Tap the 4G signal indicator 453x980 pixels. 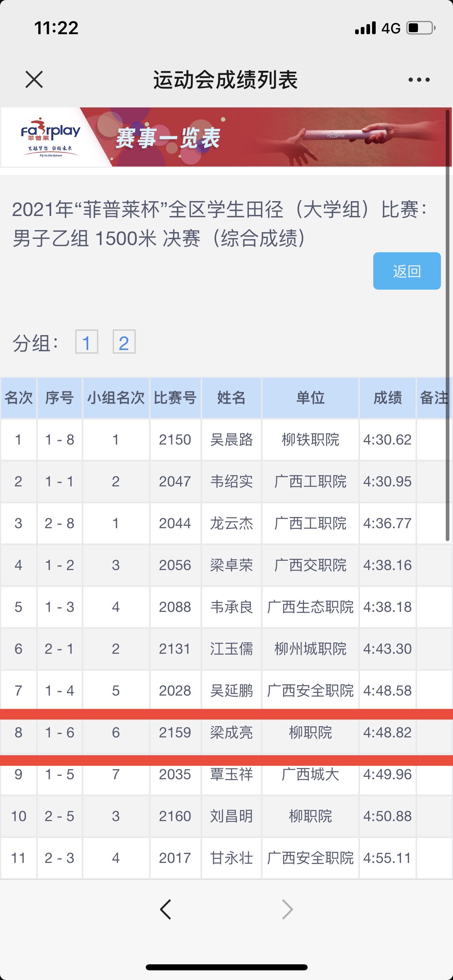(x=390, y=28)
